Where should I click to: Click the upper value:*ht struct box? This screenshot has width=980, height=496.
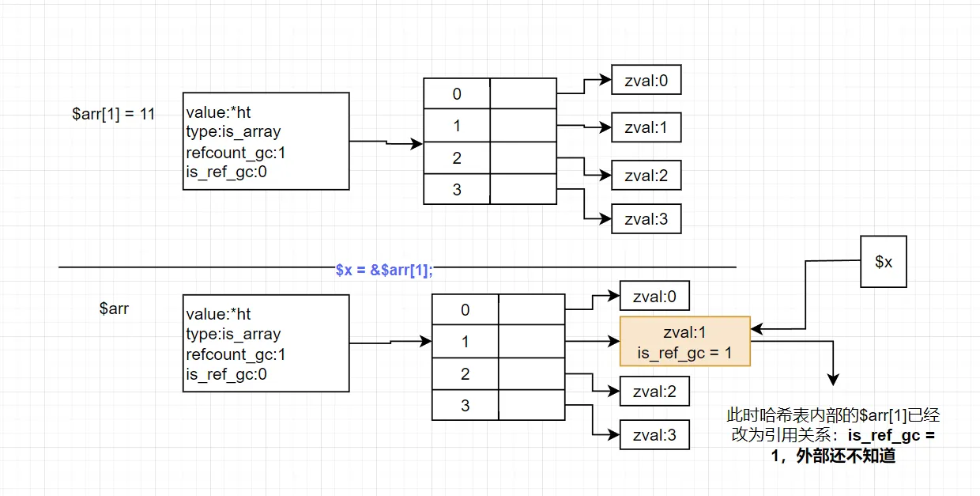pos(266,141)
